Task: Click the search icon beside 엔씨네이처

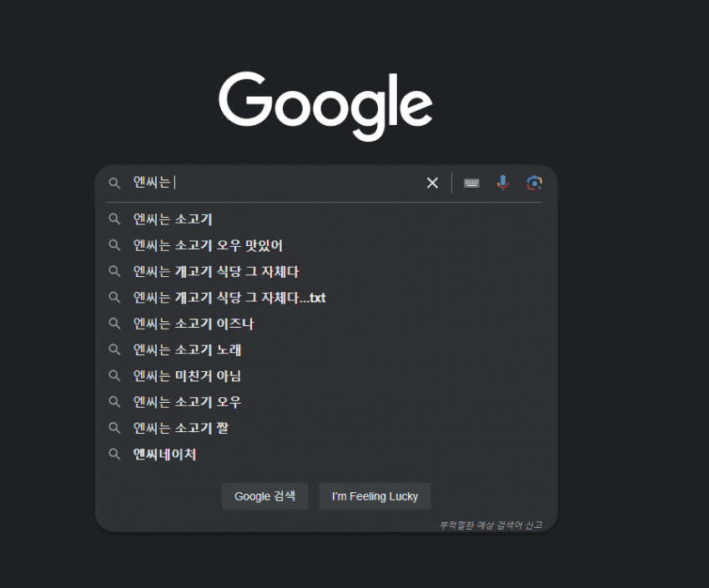Action: point(116,455)
